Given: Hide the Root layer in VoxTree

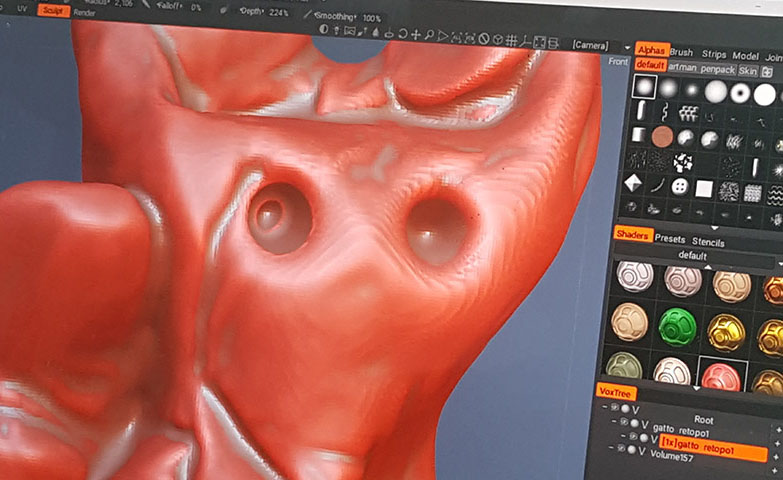Looking at the screenshot, I should tap(626, 408).
